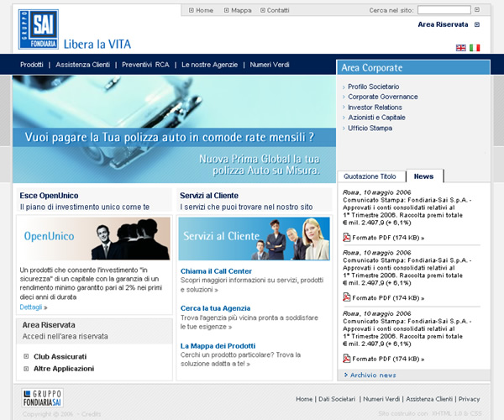
Task: Open the Altre Applicazioni link
Action: 64,369
